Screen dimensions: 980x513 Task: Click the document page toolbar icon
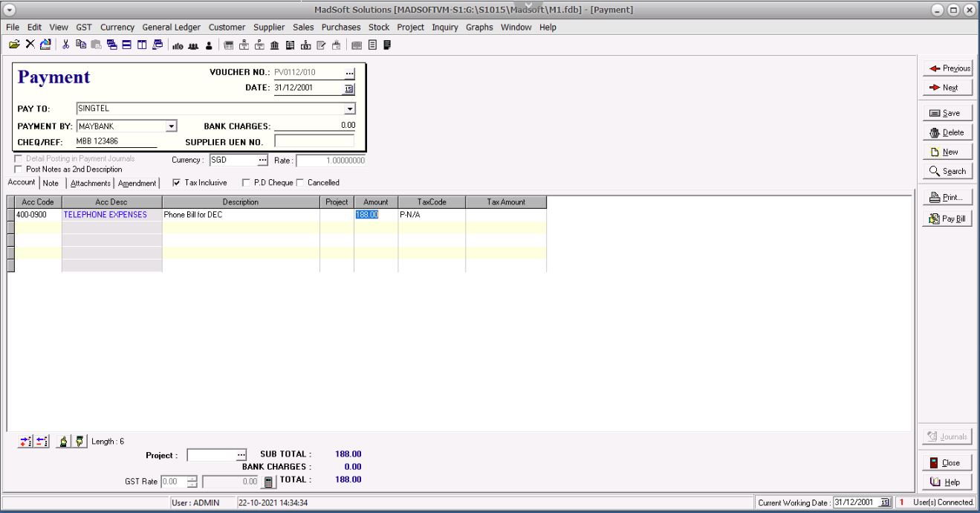(372, 44)
